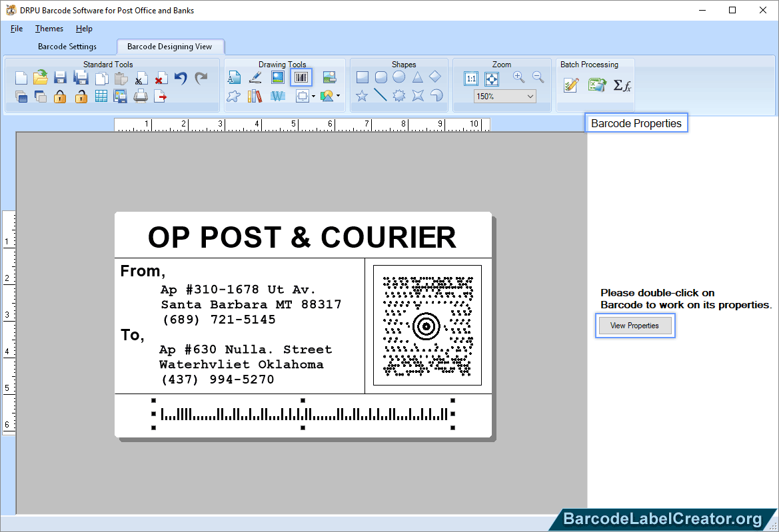Open the Help menu
The height and width of the screenshot is (532, 779).
[x=84, y=29]
